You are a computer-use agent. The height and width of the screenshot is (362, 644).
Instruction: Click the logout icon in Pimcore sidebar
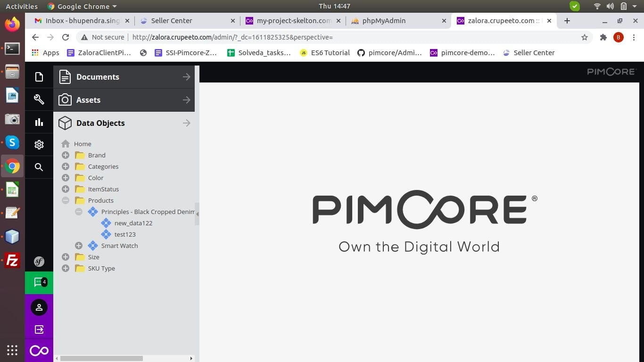coord(39,329)
